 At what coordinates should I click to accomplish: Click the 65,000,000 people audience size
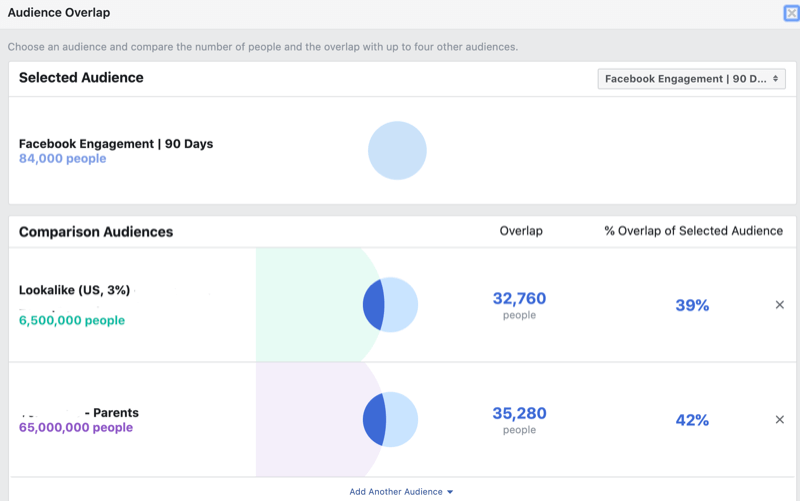click(76, 428)
